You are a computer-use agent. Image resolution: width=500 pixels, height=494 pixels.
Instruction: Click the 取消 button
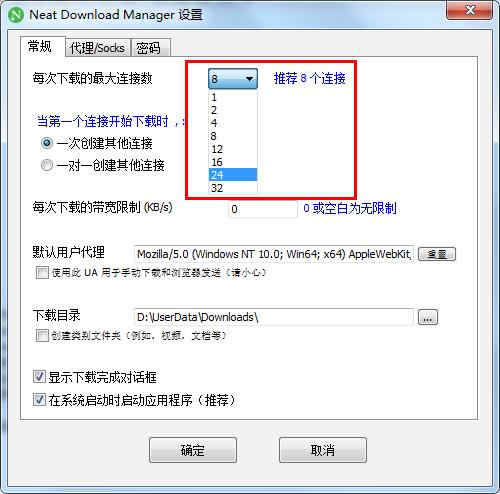(x=323, y=450)
